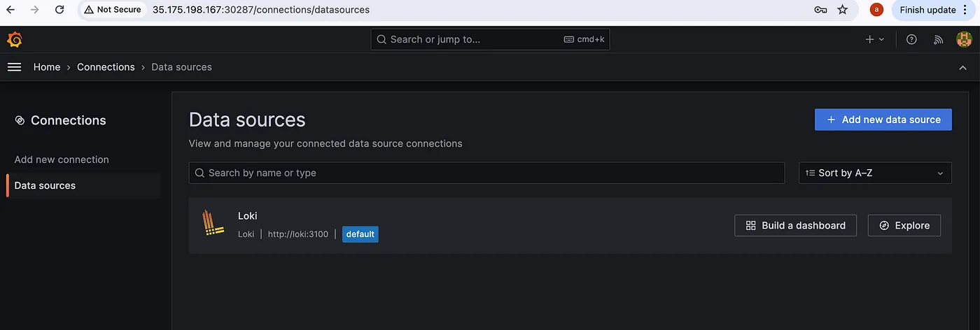Click the Explore button for Loki
Viewport: 980px width, 330px height.
[904, 225]
